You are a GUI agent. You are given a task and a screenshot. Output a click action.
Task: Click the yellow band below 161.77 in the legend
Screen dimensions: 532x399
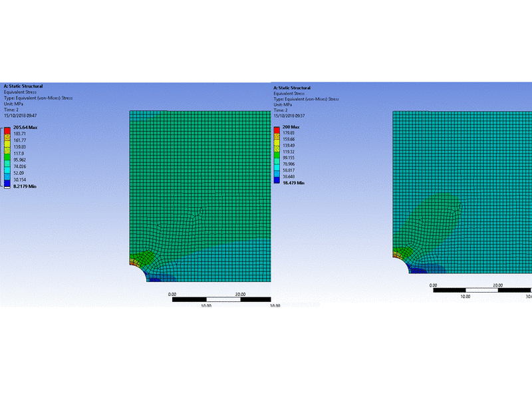point(7,144)
